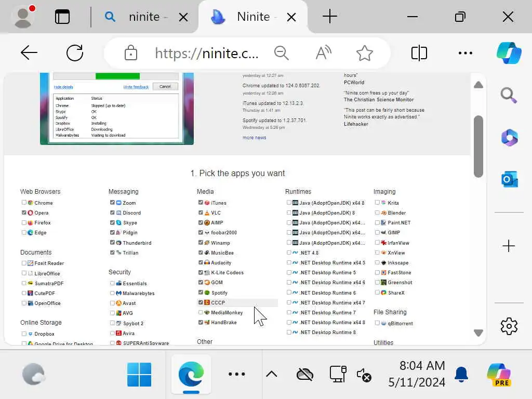Open Microsoft 365 sidebar app
Viewport: 532px width, 399px height.
(x=509, y=137)
